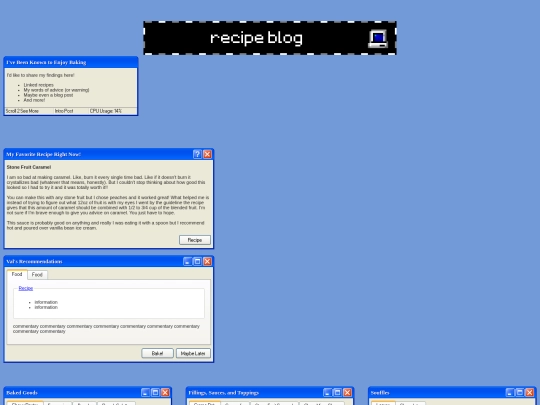Close the Baked Goods window
The height and width of the screenshot is (405, 540).
165,393
